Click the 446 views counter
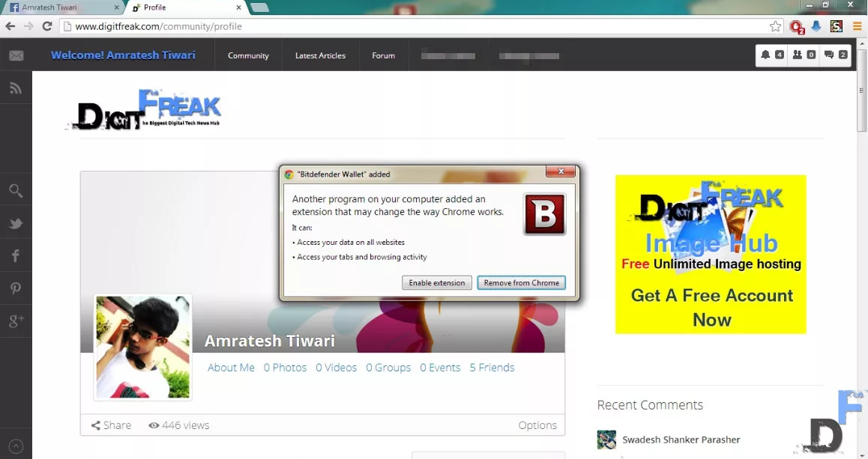This screenshot has width=868, height=459. 179,425
